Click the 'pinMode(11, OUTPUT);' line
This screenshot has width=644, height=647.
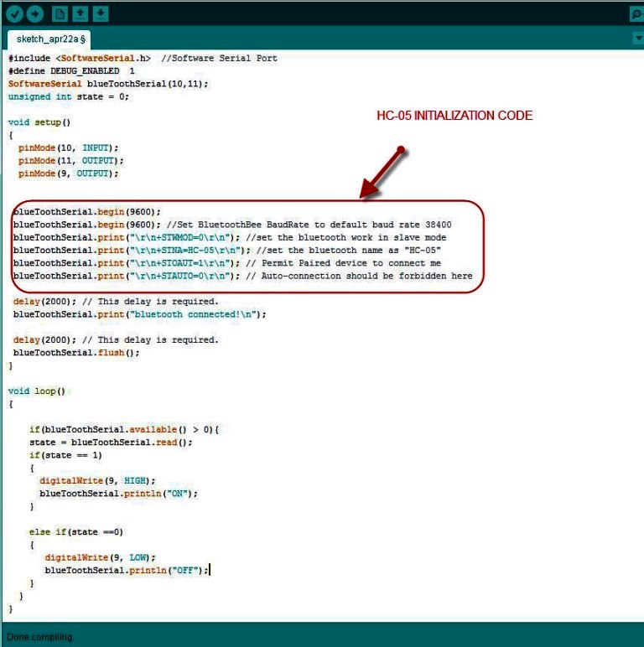point(70,161)
